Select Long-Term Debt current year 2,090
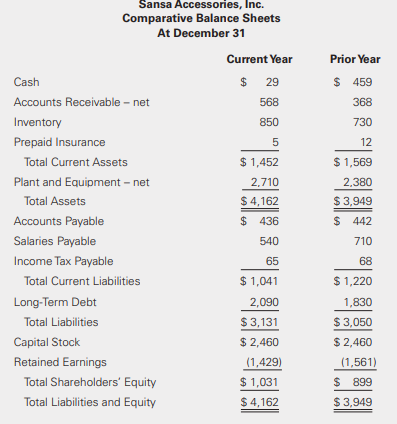 (264, 302)
